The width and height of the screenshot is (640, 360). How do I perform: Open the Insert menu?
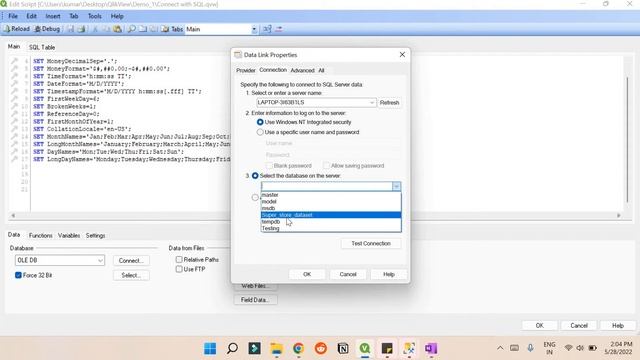tap(53, 16)
